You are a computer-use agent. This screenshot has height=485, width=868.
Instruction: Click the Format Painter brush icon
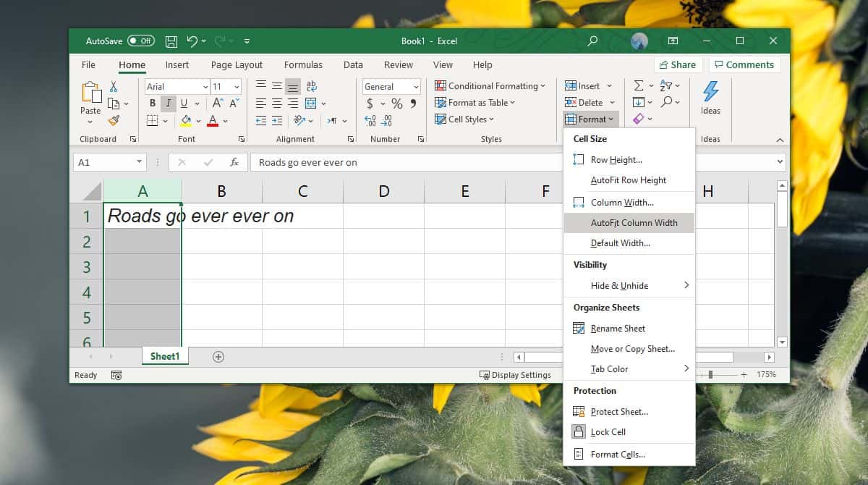[114, 120]
